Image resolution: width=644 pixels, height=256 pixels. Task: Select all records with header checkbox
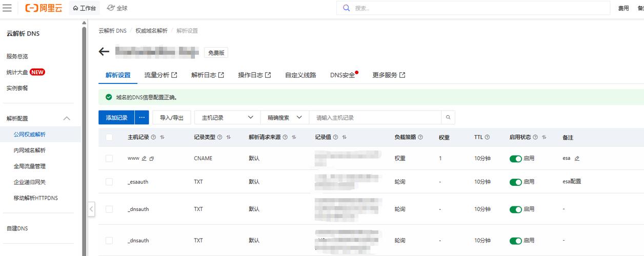coord(109,137)
